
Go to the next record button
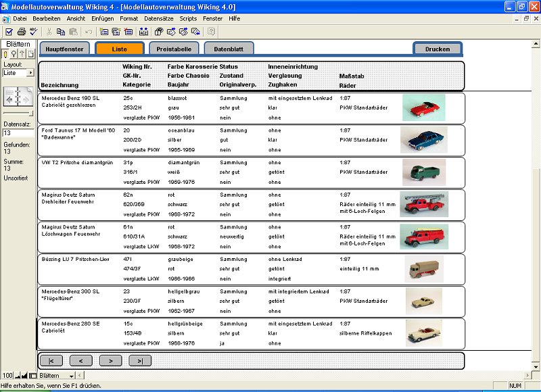[x=110, y=361]
